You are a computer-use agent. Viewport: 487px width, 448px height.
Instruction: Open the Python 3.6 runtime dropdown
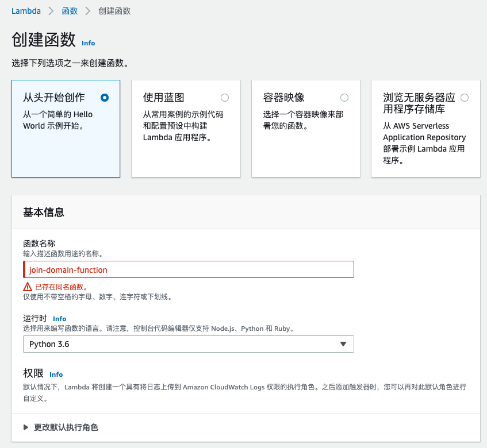pos(189,344)
